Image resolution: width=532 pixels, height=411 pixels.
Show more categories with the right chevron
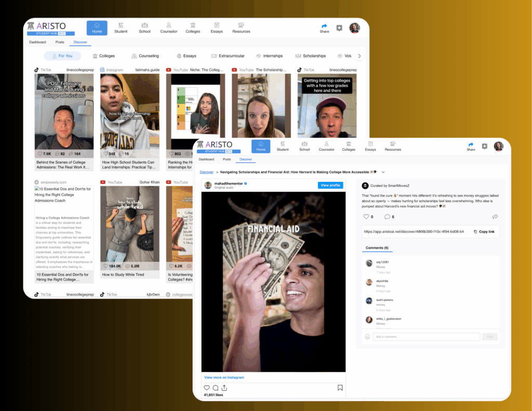(x=360, y=56)
